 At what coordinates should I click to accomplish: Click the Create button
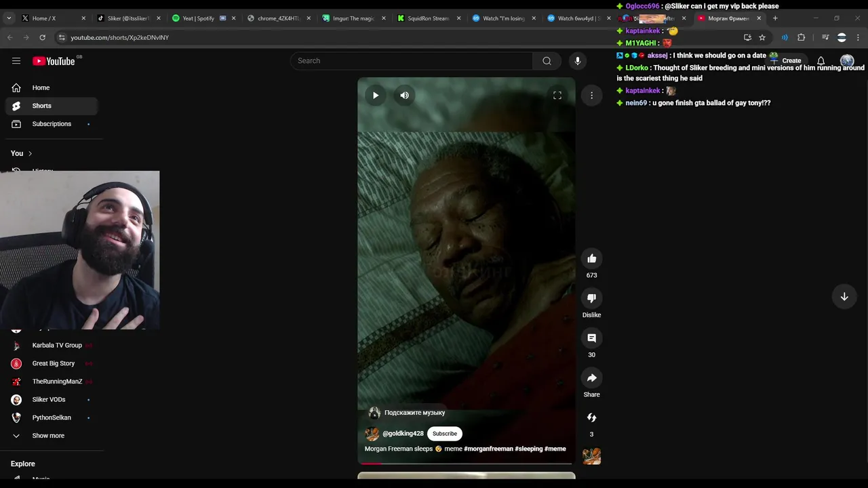pos(787,61)
